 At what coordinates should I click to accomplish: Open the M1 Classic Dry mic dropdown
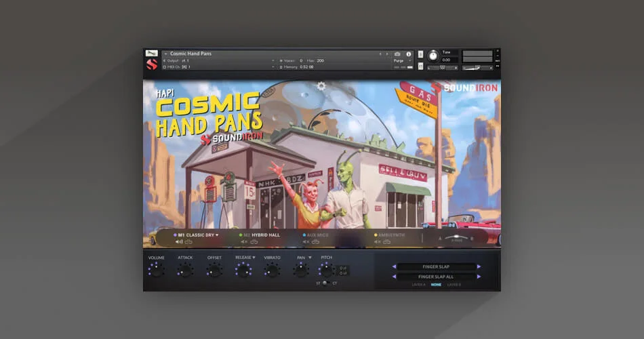218,235
